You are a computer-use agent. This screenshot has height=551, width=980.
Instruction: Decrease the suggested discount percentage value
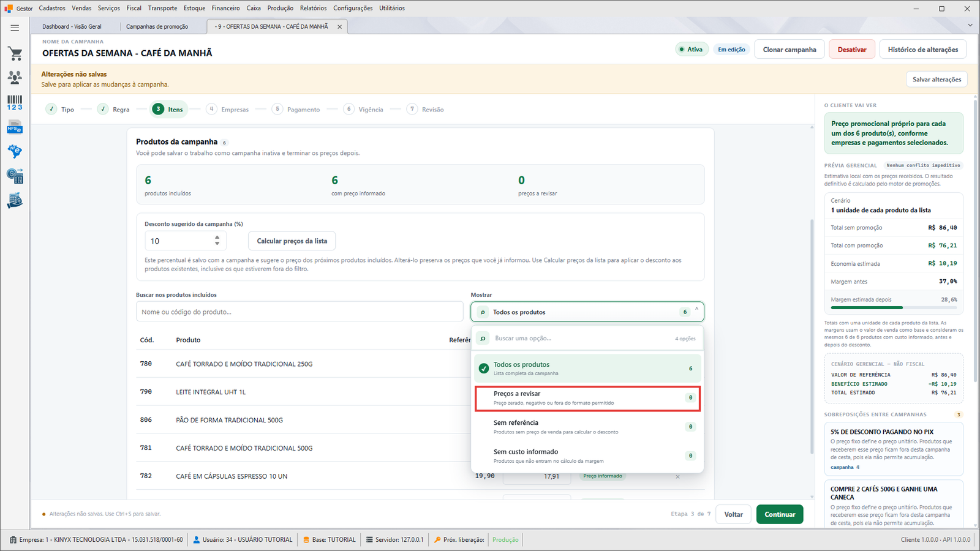click(x=217, y=244)
